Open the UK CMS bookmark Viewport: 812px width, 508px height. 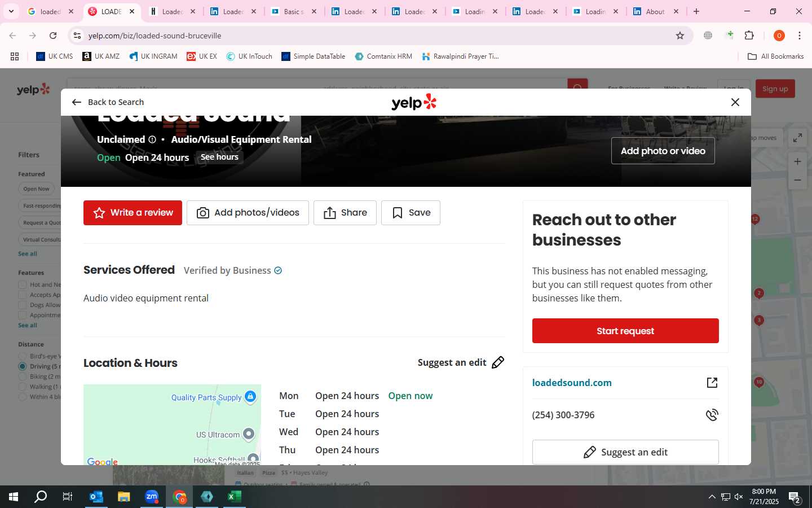pyautogui.click(x=55, y=56)
